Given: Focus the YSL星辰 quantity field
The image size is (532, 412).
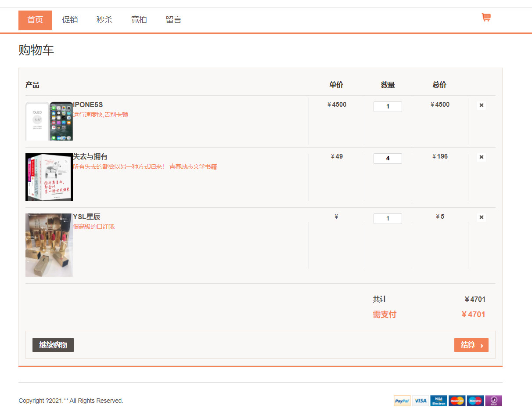Looking at the screenshot, I should (388, 219).
